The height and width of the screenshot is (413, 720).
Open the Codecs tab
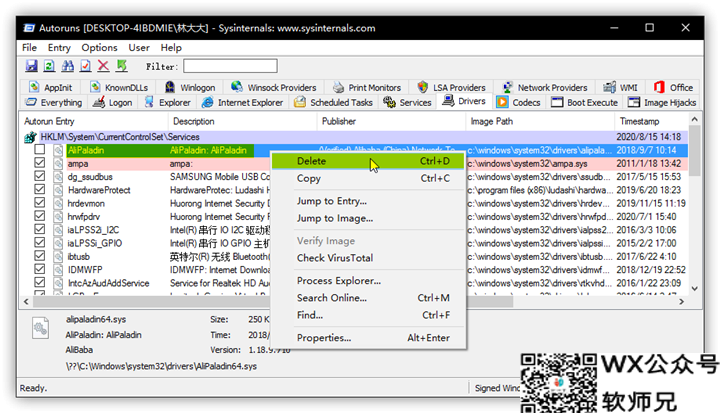519,102
